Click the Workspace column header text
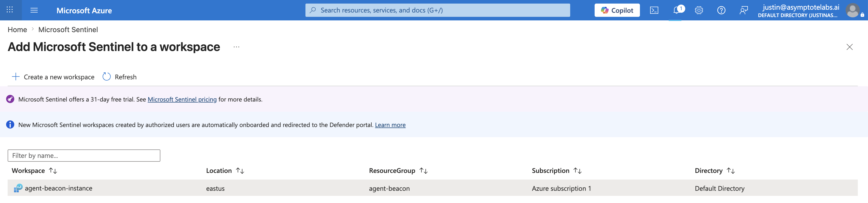Image resolution: width=868 pixels, height=203 pixels. pyautogui.click(x=28, y=171)
